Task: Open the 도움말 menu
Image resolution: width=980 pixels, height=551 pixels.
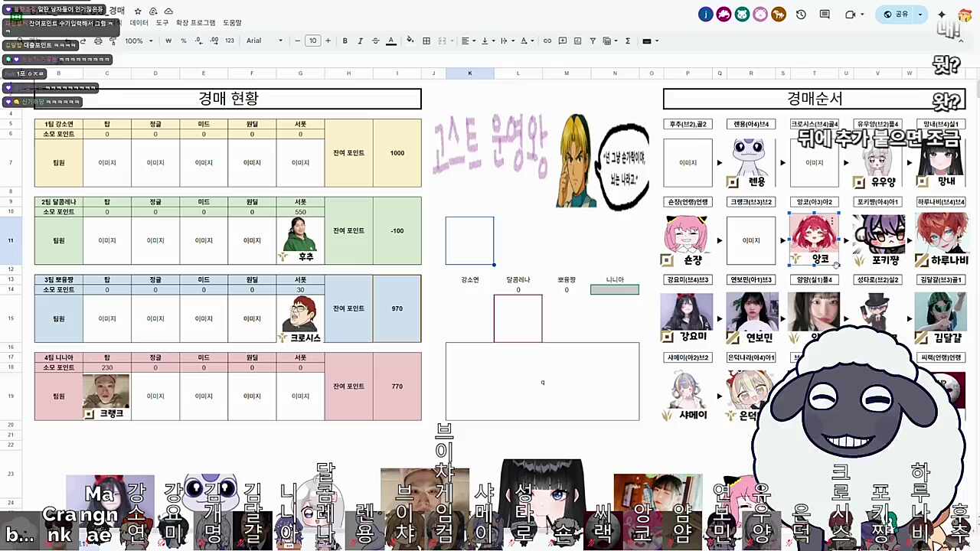Action: [x=232, y=23]
